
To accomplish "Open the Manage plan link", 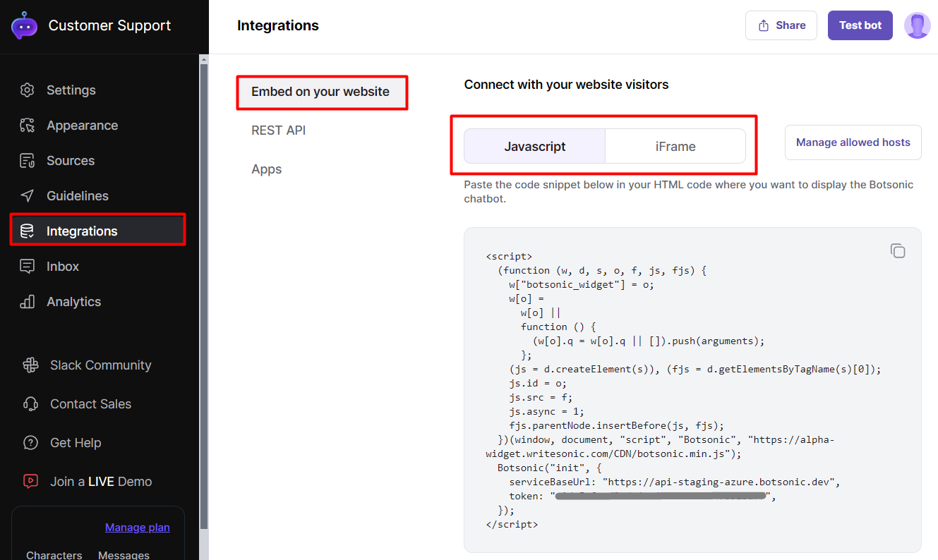I will (x=138, y=528).
